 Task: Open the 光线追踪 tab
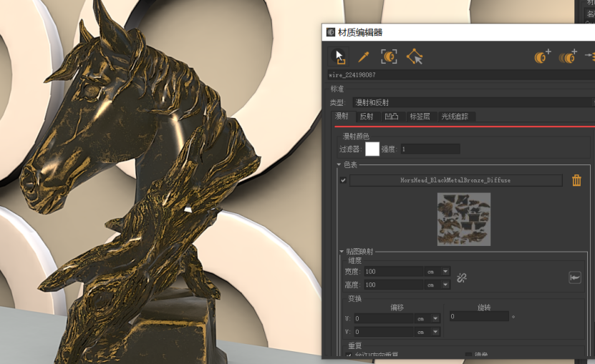[454, 117]
